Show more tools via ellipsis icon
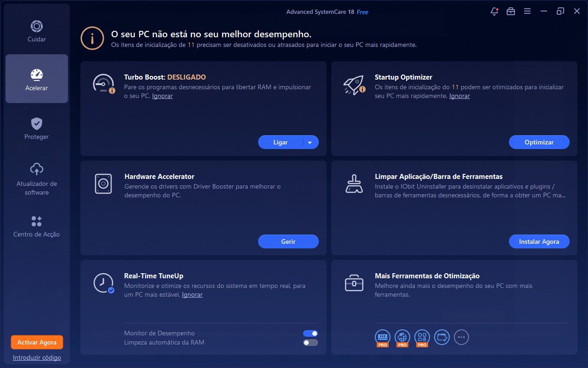588x368 pixels. click(x=462, y=337)
